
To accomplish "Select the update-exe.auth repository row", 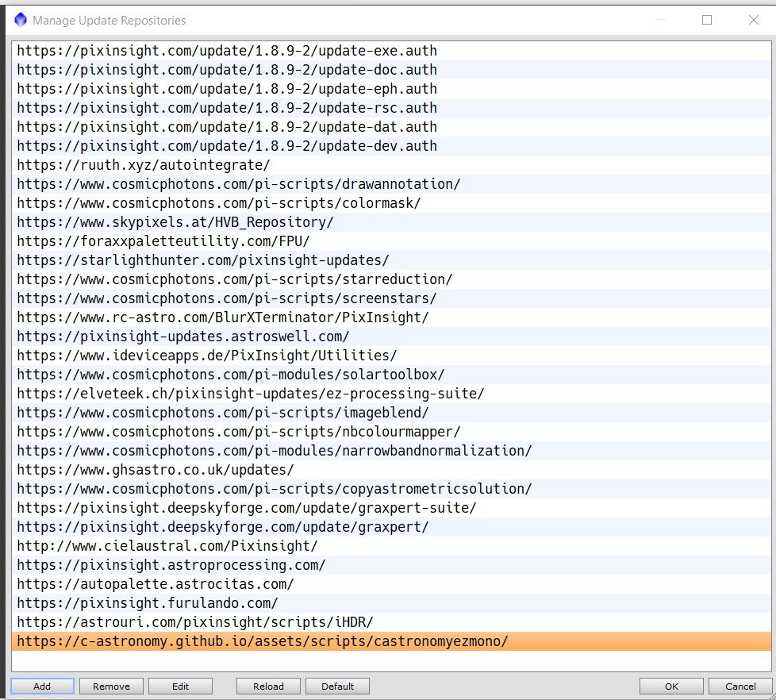I will pos(391,51).
